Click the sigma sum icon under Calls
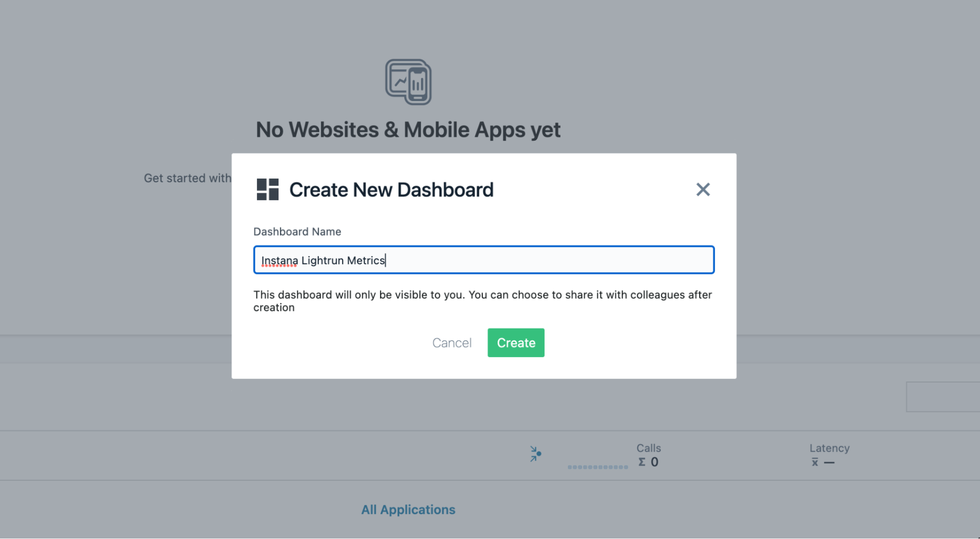The image size is (980, 539). click(x=642, y=462)
